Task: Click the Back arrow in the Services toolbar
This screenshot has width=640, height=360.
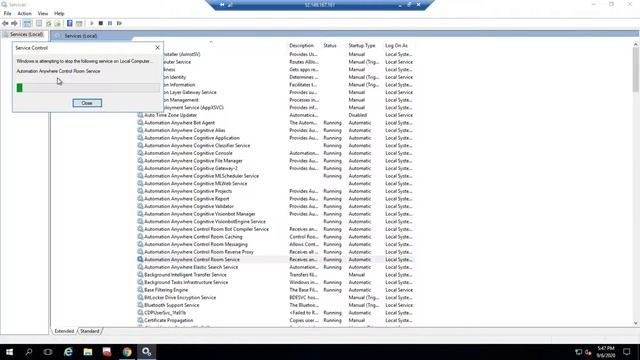Action: pyautogui.click(x=5, y=23)
